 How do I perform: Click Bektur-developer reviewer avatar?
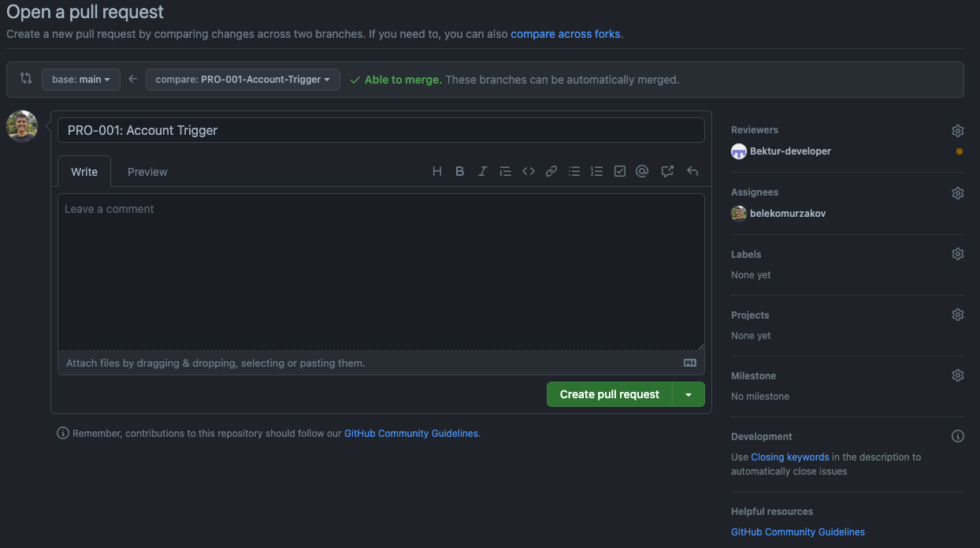tap(739, 151)
